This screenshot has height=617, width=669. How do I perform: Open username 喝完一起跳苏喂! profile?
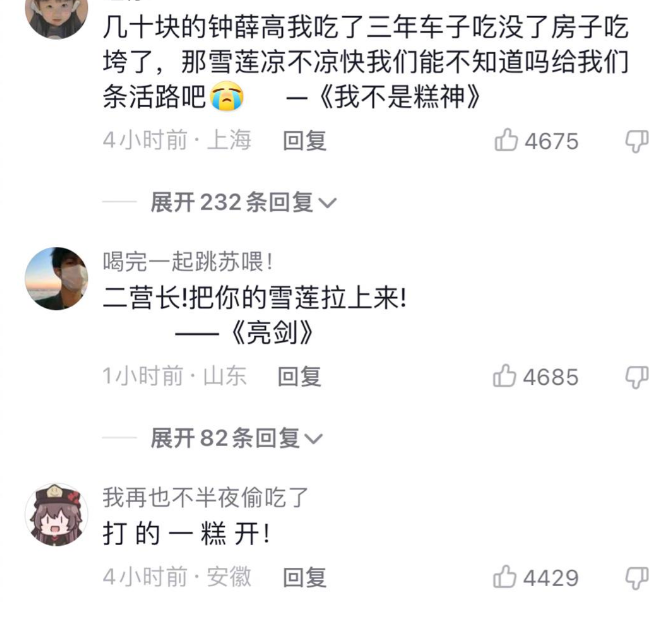(187, 261)
